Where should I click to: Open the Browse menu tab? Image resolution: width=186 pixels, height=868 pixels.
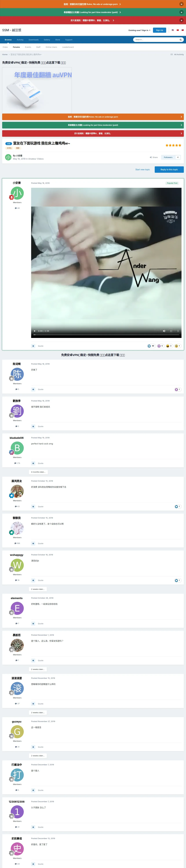click(x=8, y=40)
